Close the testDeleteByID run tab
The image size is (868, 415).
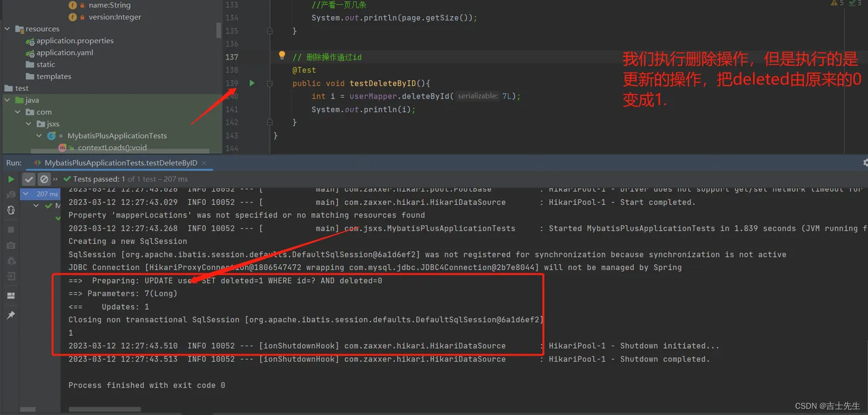pos(204,163)
